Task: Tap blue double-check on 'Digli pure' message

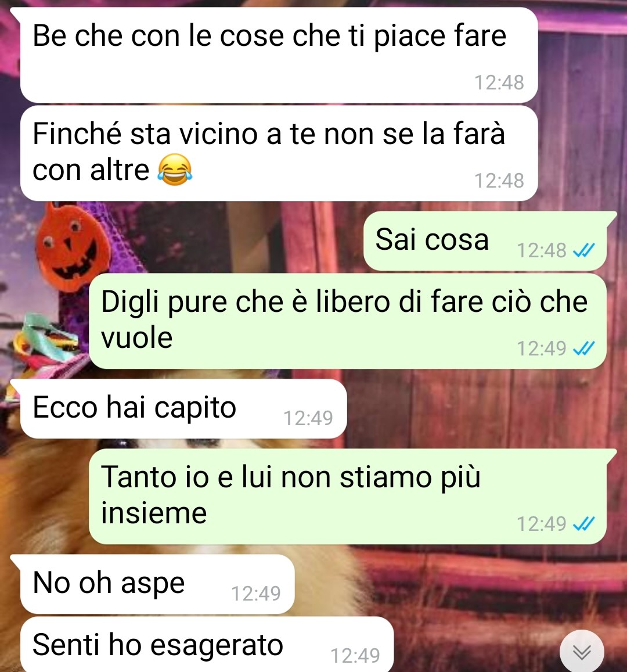Action: pos(583,348)
